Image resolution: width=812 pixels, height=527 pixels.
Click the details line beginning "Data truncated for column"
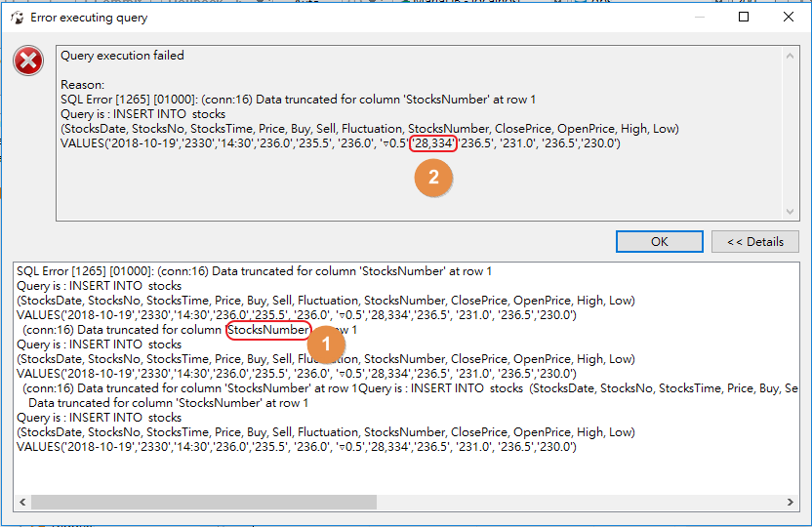tap(168, 403)
